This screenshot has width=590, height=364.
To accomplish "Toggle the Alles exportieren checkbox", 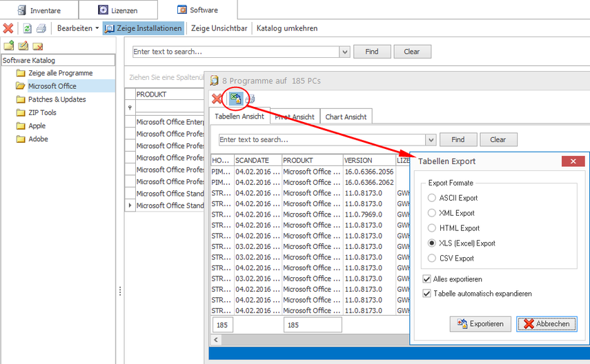I will click(426, 279).
